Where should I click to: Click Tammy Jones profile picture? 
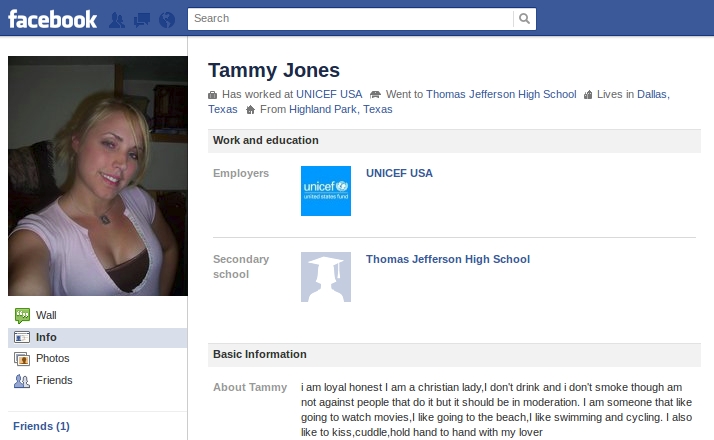pyautogui.click(x=98, y=176)
